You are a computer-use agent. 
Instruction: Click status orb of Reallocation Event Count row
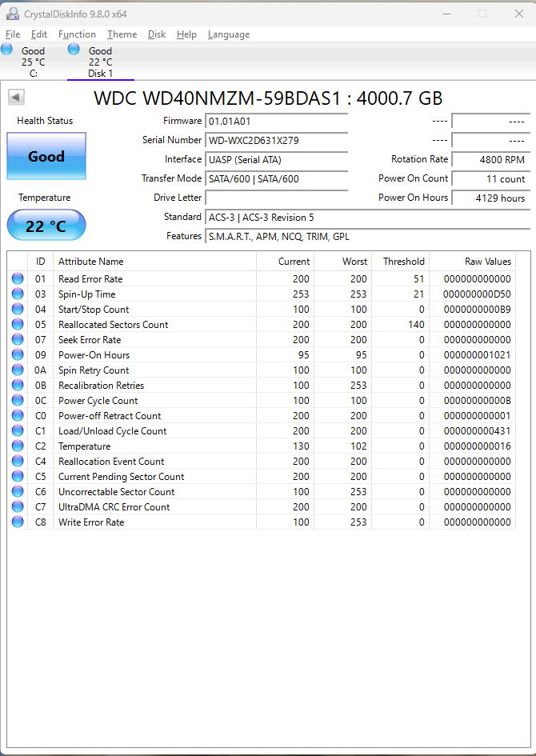pos(18,461)
